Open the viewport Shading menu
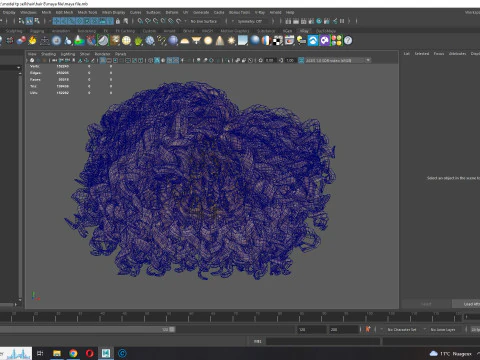This screenshot has height=360, width=480. 48,54
